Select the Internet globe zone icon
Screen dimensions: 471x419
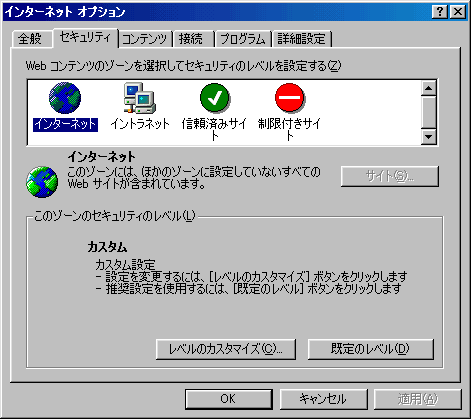point(65,98)
